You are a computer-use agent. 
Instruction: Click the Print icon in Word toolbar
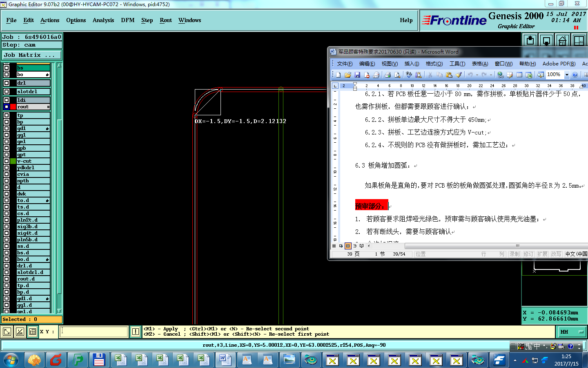[388, 75]
